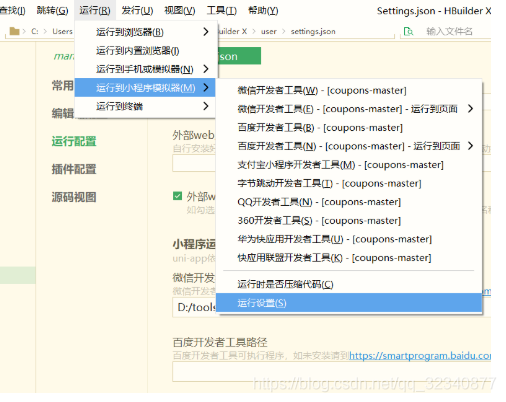Toggle the 外部web checkbox
506x402 pixels.
pyautogui.click(x=177, y=196)
